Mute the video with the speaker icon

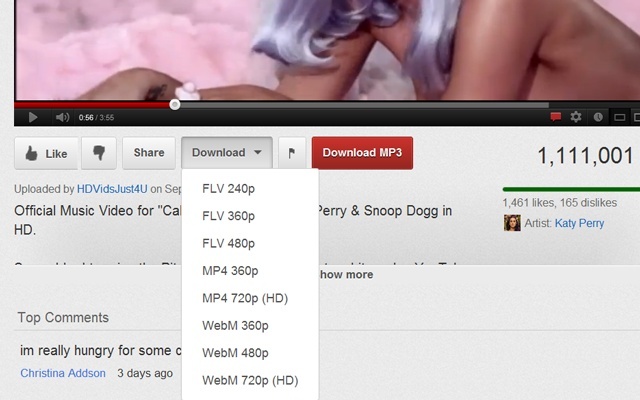[x=62, y=118]
